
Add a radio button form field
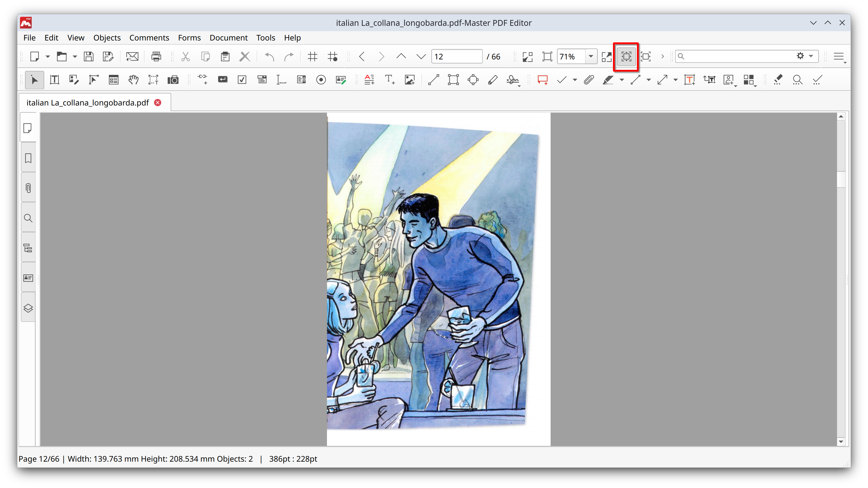point(321,80)
